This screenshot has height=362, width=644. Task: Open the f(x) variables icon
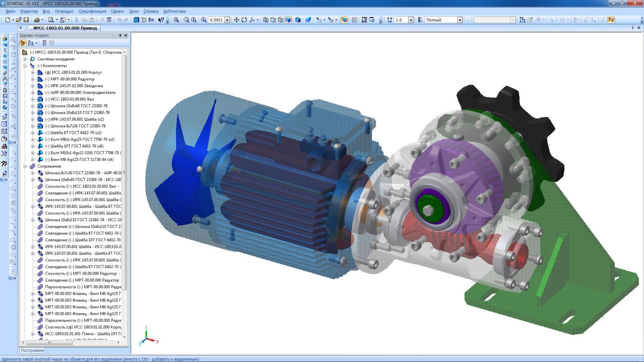tap(151, 20)
